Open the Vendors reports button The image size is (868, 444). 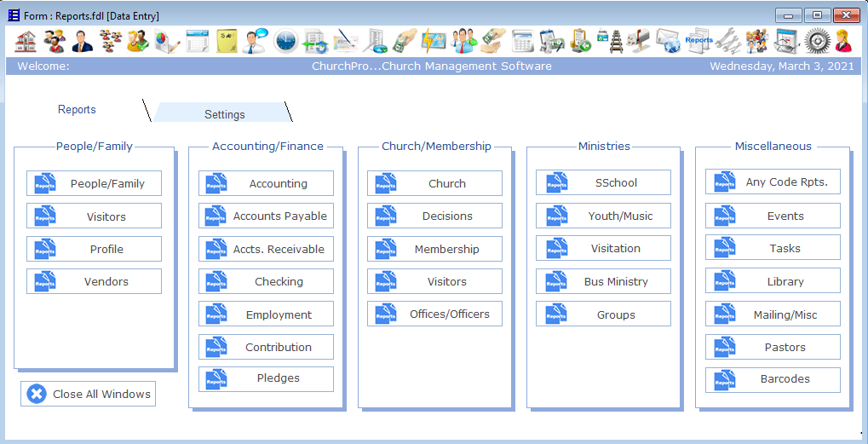pos(94,281)
